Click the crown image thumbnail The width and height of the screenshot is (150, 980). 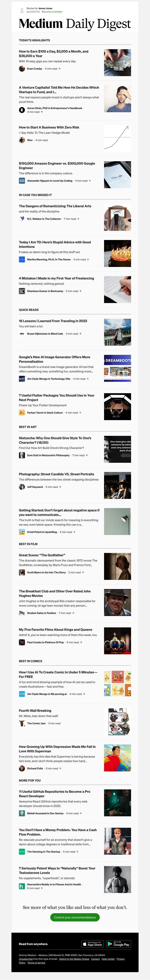pos(118,641)
